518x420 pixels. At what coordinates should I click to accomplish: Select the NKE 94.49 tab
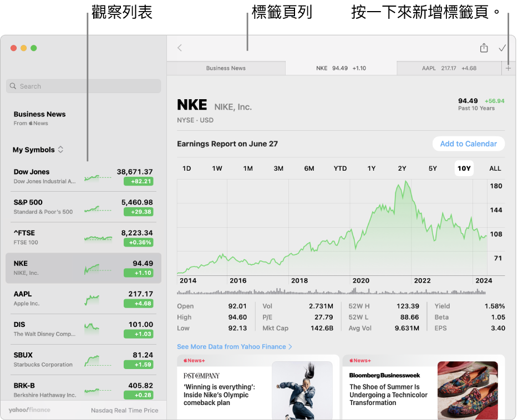(341, 68)
